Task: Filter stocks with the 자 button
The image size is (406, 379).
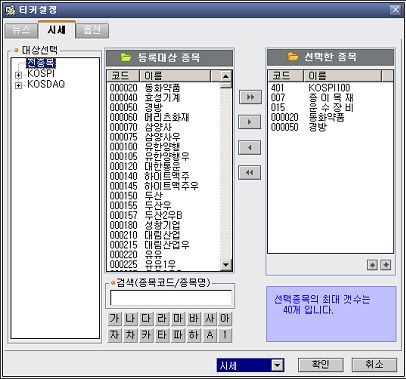Action: 114,335
